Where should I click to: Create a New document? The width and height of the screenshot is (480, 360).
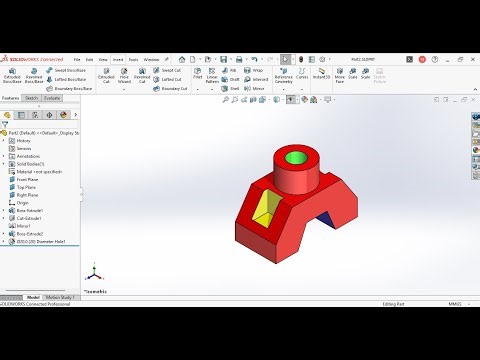coord(193,59)
